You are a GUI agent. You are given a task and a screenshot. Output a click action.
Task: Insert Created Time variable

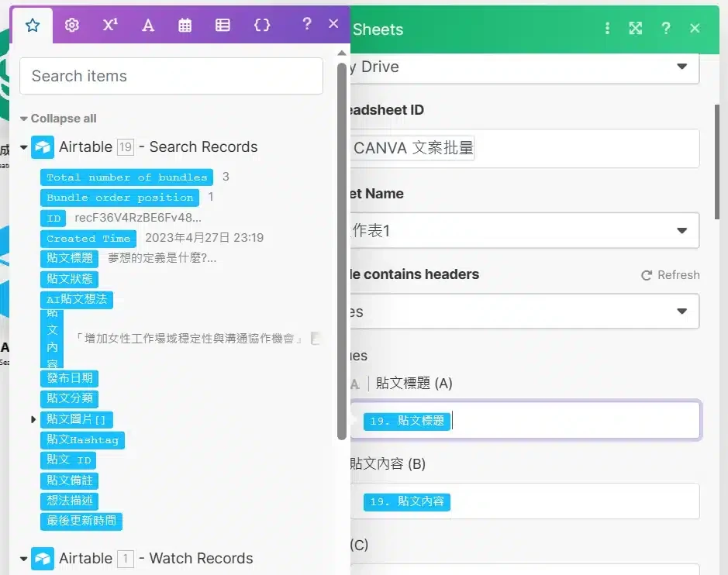pos(88,239)
